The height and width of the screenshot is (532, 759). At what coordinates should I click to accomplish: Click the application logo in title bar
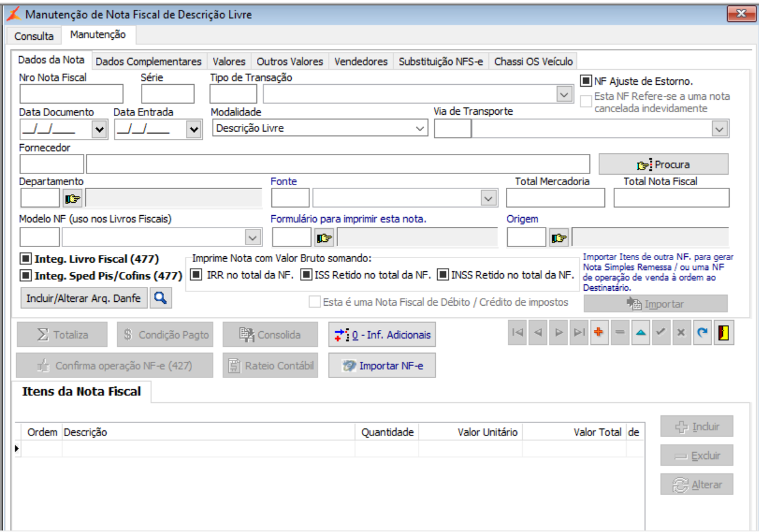coord(12,14)
